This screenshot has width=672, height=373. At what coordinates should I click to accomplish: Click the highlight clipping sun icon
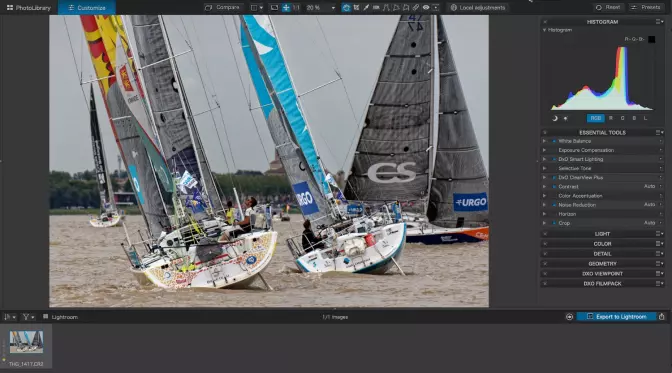tap(565, 118)
